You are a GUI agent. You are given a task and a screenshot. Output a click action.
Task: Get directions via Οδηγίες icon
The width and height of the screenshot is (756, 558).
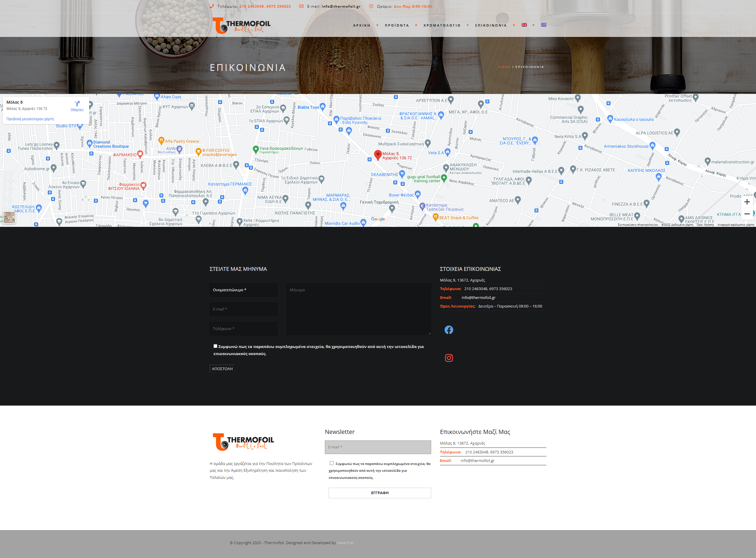77,106
